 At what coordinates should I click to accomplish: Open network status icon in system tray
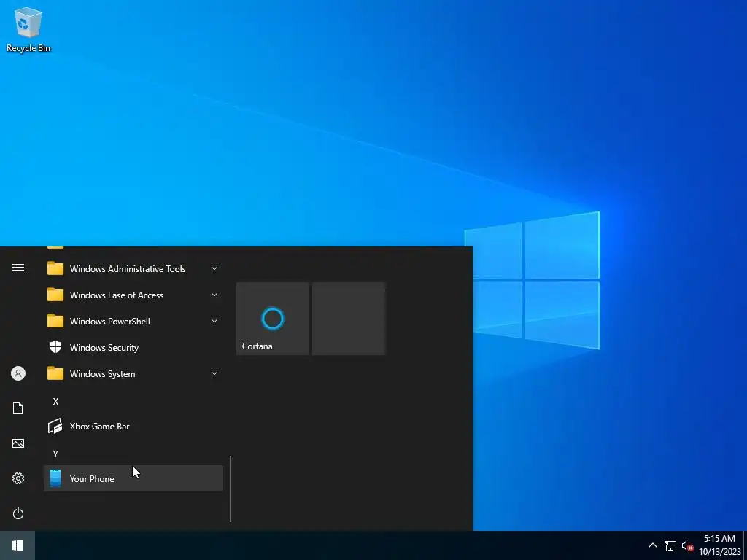coord(670,545)
